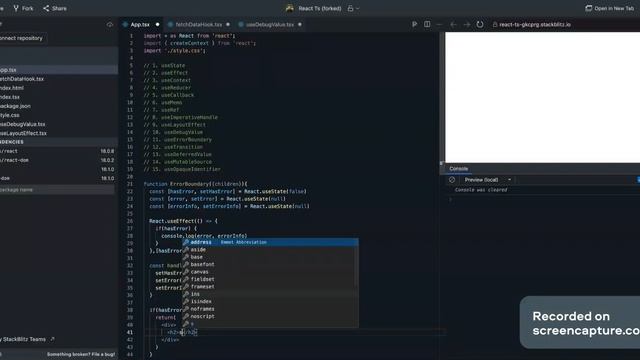Click the Share button
Screen dimensions: 640x360
55,8
